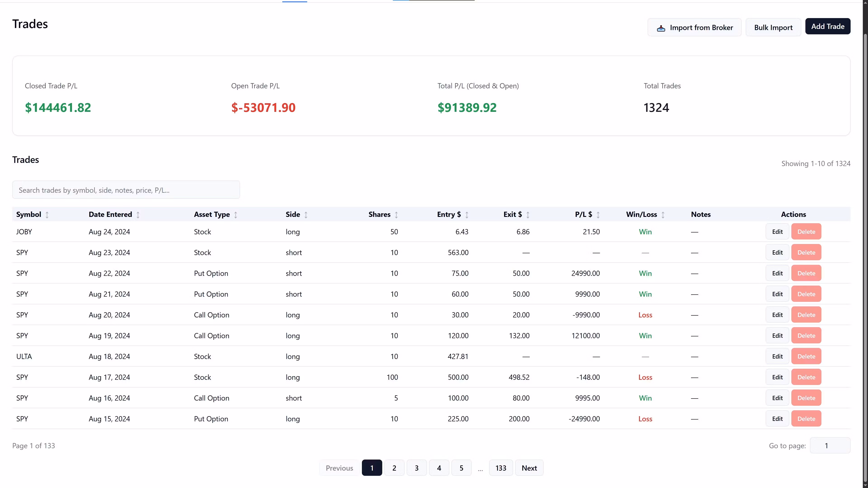
Task: Jump to last page 133
Action: point(501,468)
